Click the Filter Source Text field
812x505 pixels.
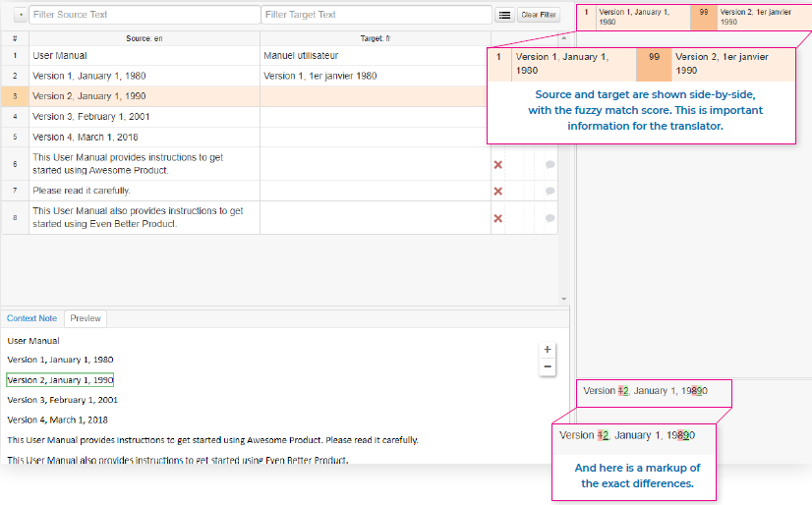tap(144, 15)
